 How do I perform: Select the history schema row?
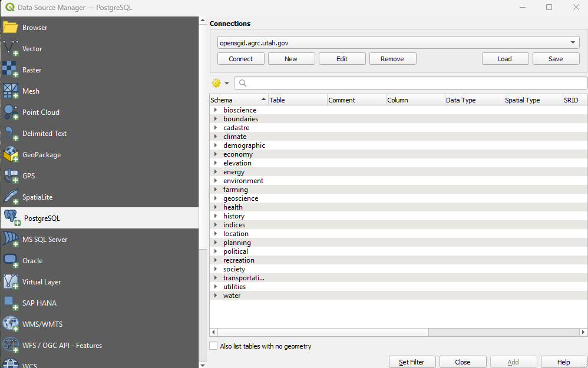(x=398, y=216)
